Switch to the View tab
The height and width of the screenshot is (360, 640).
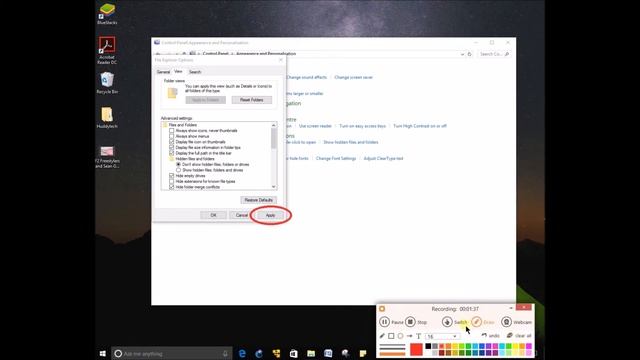point(178,71)
